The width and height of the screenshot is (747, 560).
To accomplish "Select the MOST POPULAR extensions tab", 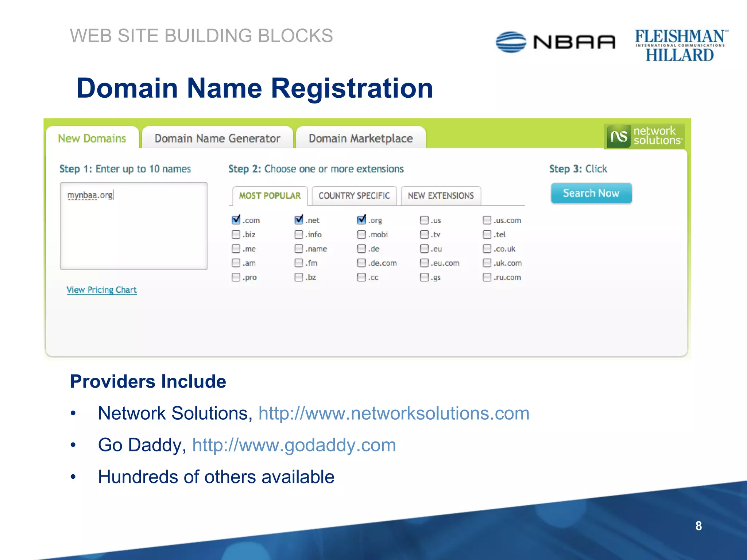I will tap(270, 196).
